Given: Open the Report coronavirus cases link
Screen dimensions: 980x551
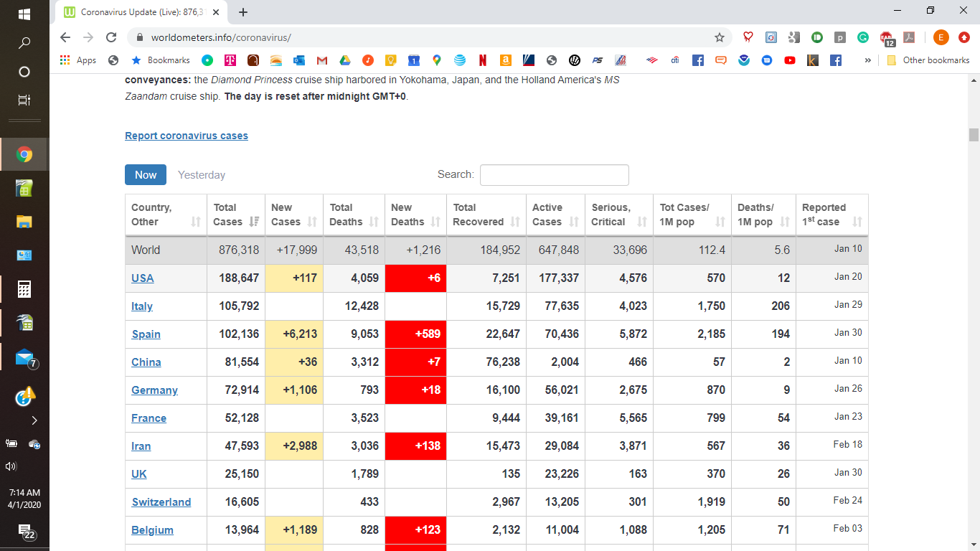Looking at the screenshot, I should [187, 136].
